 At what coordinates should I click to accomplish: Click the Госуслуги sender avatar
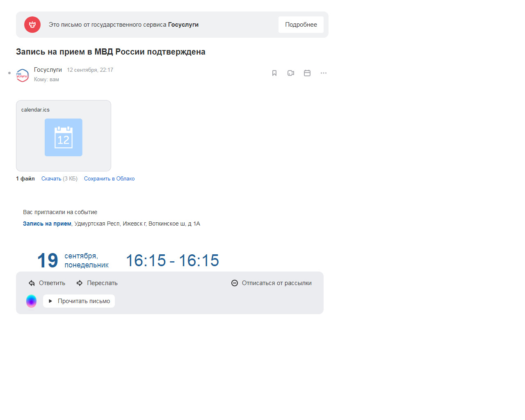point(23,75)
